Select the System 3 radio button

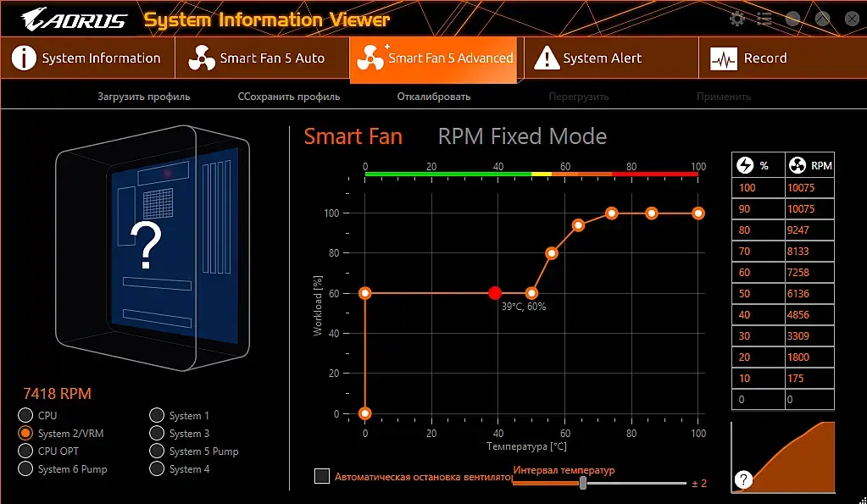click(x=157, y=433)
